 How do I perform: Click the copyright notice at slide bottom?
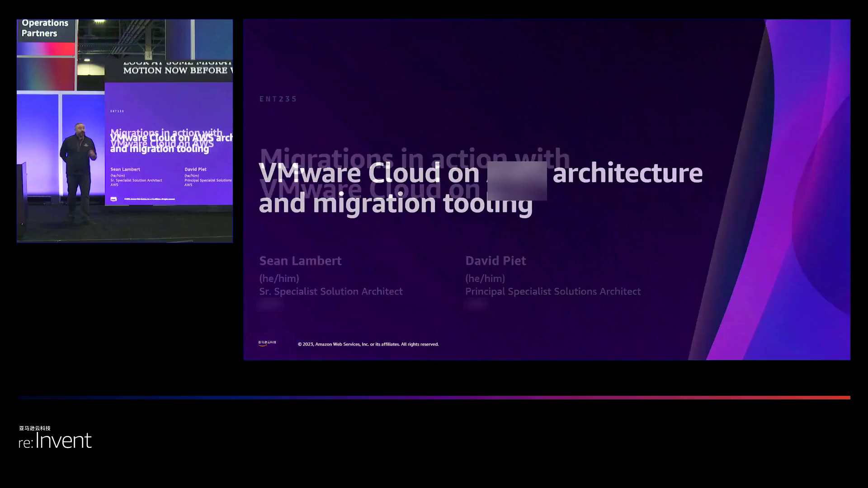[368, 344]
